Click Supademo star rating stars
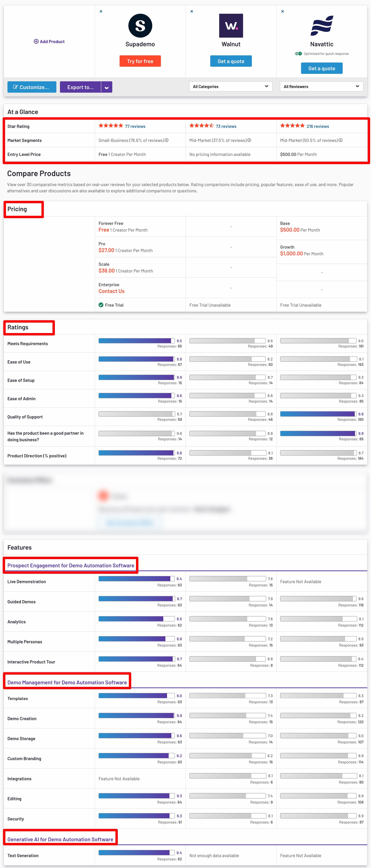The image size is (371, 868). tap(111, 126)
